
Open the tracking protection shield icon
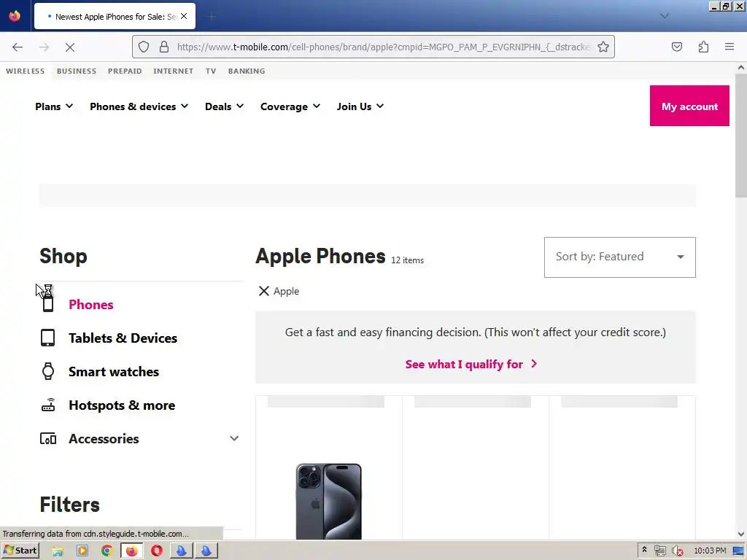pos(144,47)
